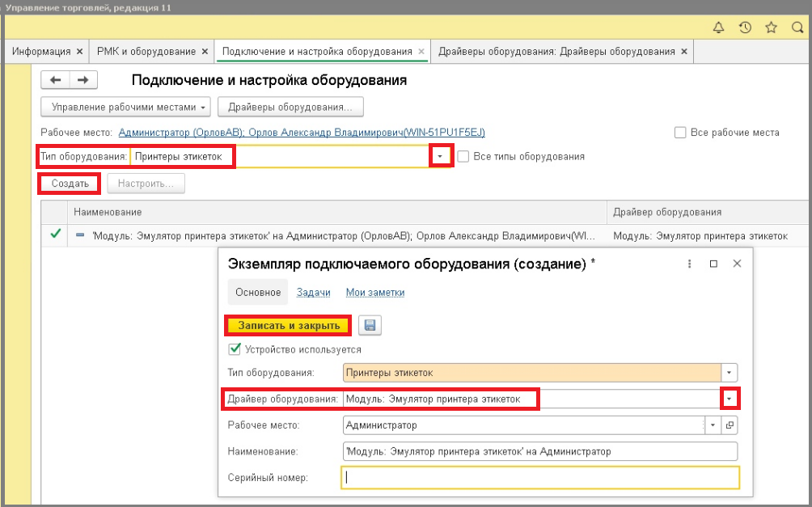812x507 pixels.
Task: Click the blue dash icon in emulator row
Action: point(80,235)
